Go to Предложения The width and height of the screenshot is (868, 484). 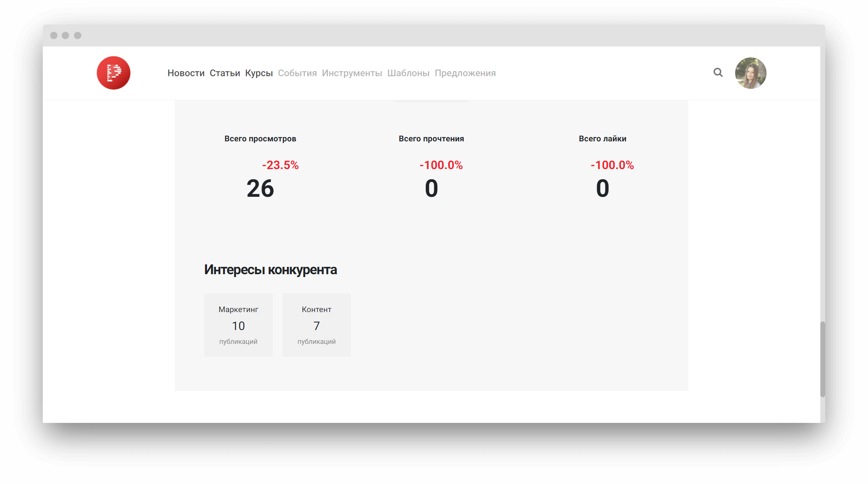(x=465, y=73)
